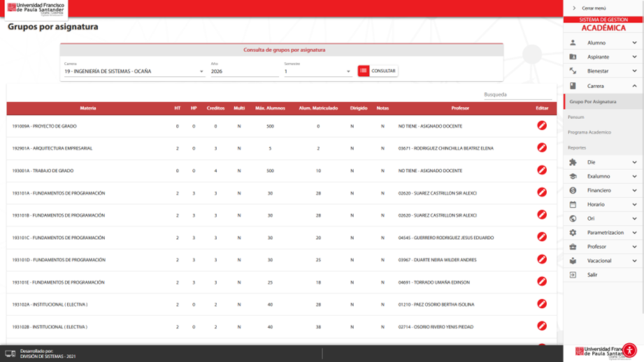Image resolution: width=644 pixels, height=362 pixels.
Task: Click the Parametrizacion gear icon
Action: (x=573, y=233)
